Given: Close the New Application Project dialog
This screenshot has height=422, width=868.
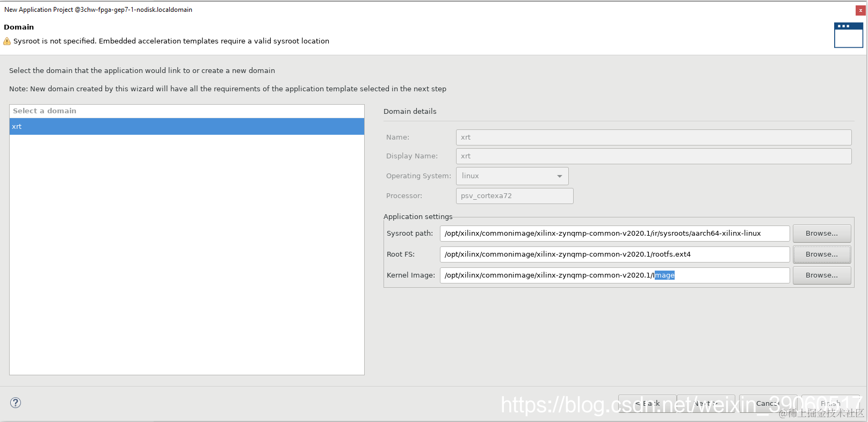Looking at the screenshot, I should point(860,10).
